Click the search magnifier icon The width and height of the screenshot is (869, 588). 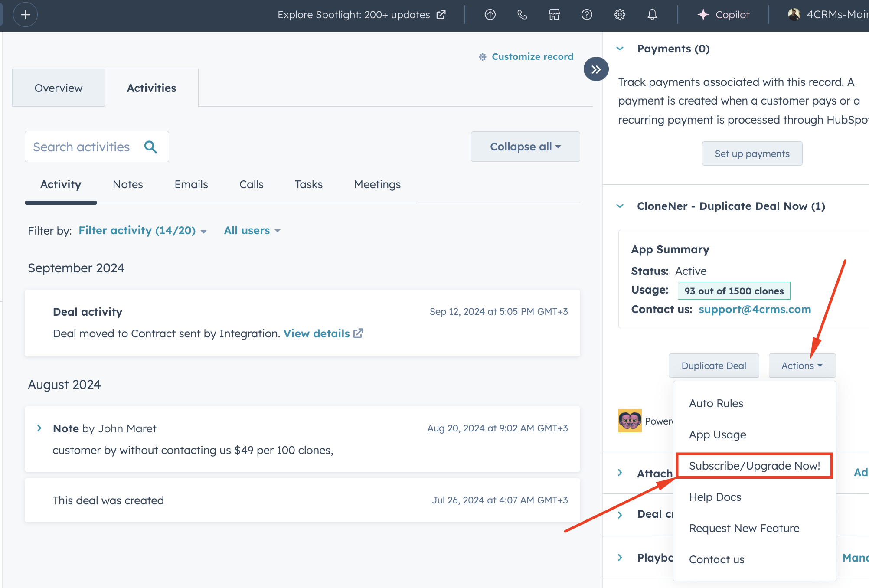click(x=150, y=147)
